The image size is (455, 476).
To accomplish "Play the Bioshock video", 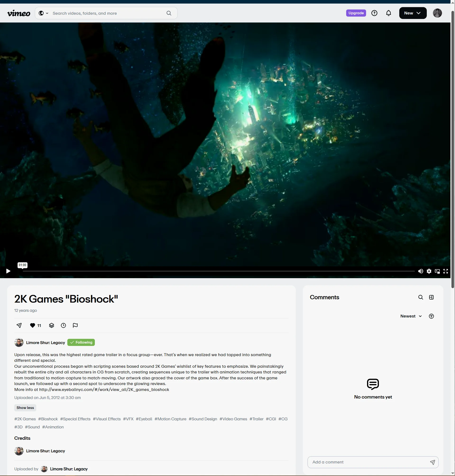I will click(x=8, y=271).
